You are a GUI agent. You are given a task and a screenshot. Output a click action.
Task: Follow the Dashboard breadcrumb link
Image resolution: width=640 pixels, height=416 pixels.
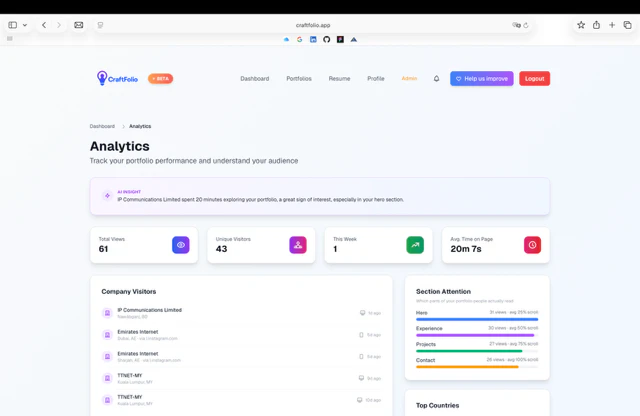pos(102,126)
